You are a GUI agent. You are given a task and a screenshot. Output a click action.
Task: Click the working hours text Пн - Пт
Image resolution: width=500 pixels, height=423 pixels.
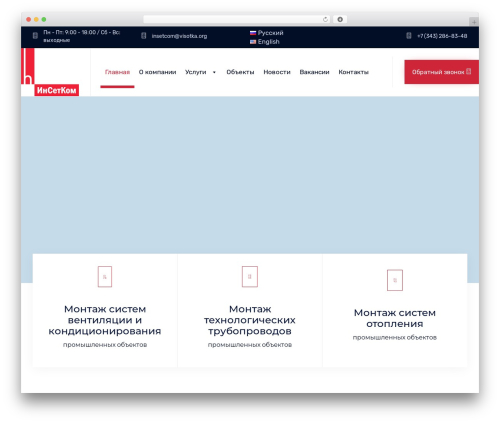click(82, 36)
